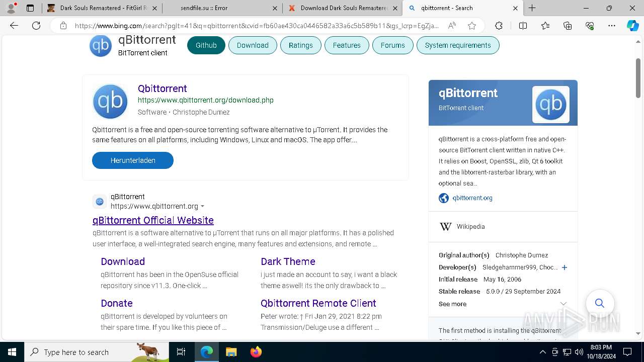Launch the Copilot sidebar icon
The width and height of the screenshot is (644, 362).
632,26
